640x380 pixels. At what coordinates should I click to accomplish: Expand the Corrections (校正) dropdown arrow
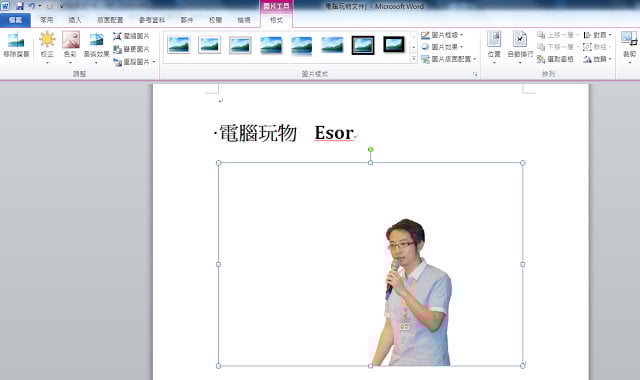coord(47,63)
